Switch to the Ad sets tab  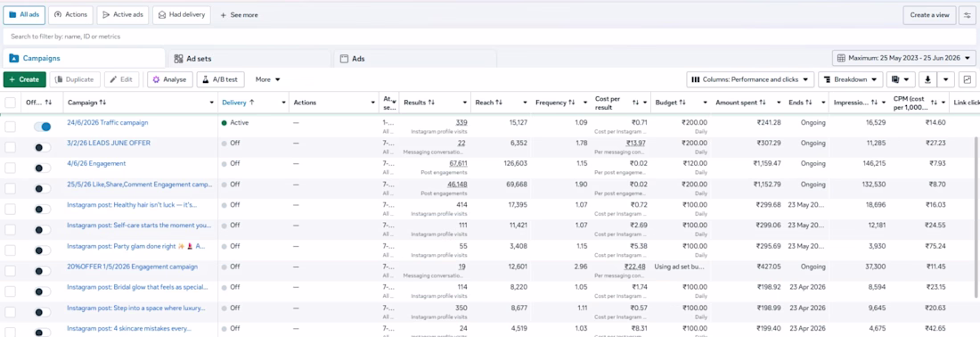pyautogui.click(x=250, y=59)
